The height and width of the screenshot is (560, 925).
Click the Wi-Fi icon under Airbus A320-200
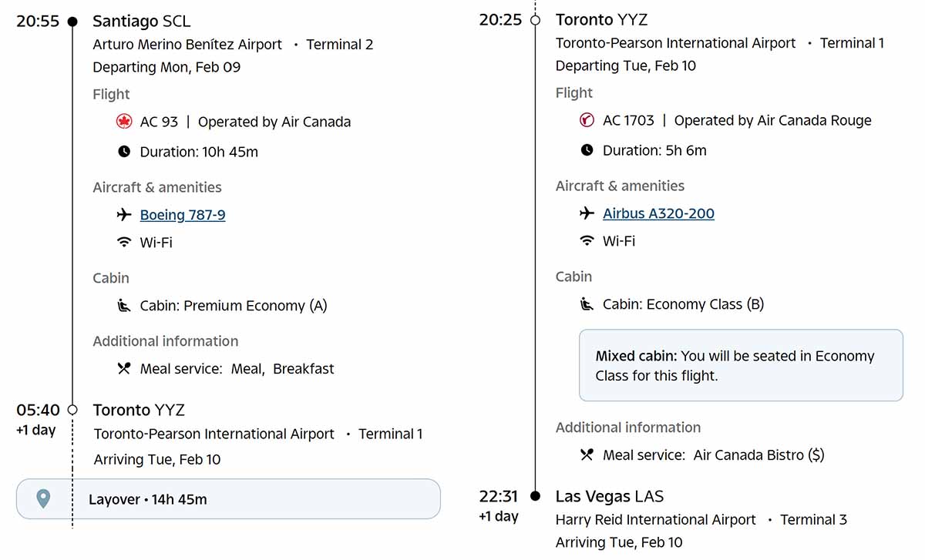click(x=587, y=241)
